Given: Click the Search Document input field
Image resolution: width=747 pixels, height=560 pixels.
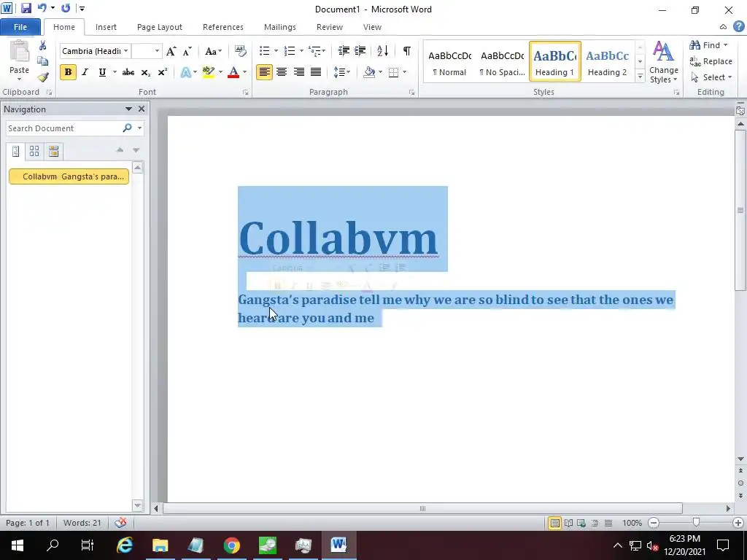Looking at the screenshot, I should click(x=64, y=128).
